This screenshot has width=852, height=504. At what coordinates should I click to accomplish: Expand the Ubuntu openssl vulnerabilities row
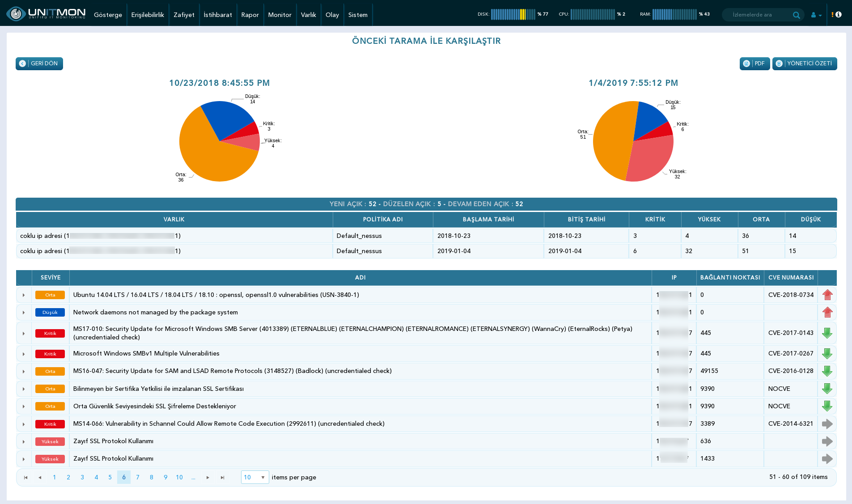pyautogui.click(x=24, y=295)
